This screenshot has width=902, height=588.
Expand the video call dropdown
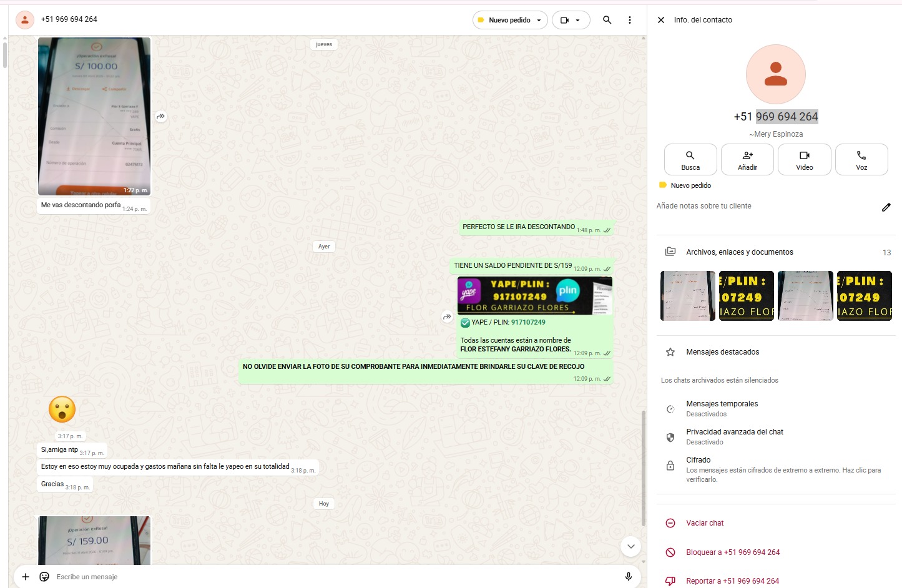coord(577,20)
